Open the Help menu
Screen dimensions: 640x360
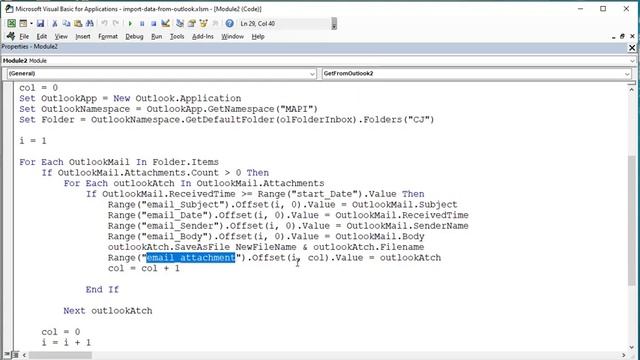point(258,36)
